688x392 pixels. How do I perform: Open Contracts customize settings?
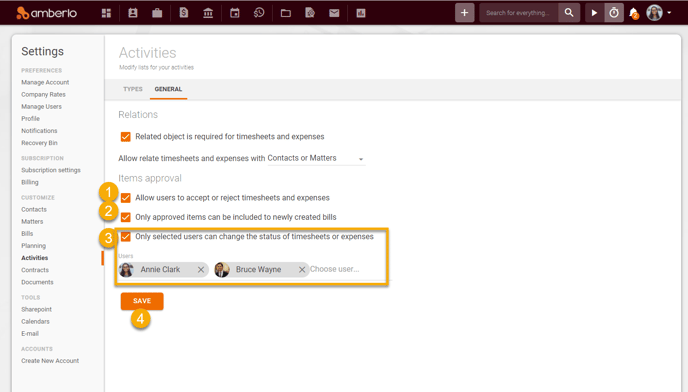pos(35,270)
